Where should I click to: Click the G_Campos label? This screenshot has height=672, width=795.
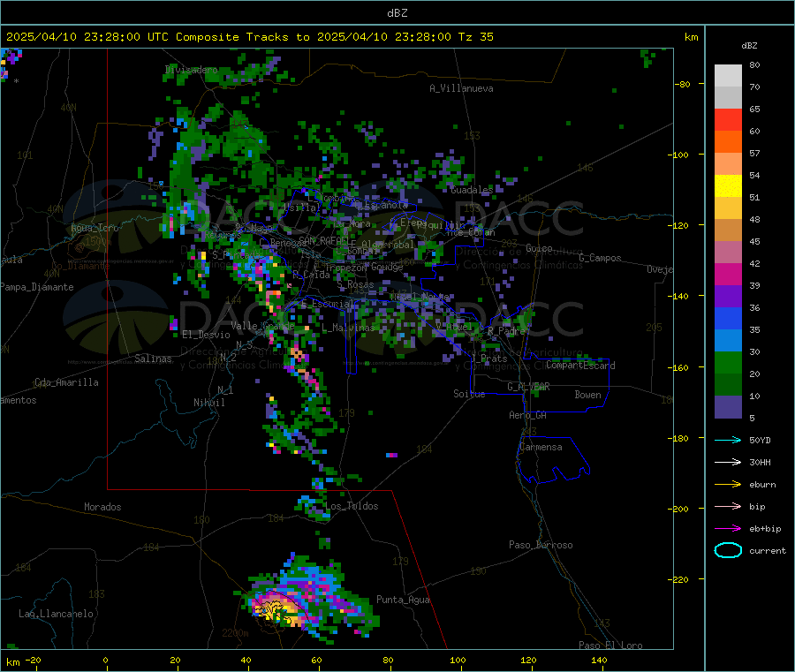(600, 258)
